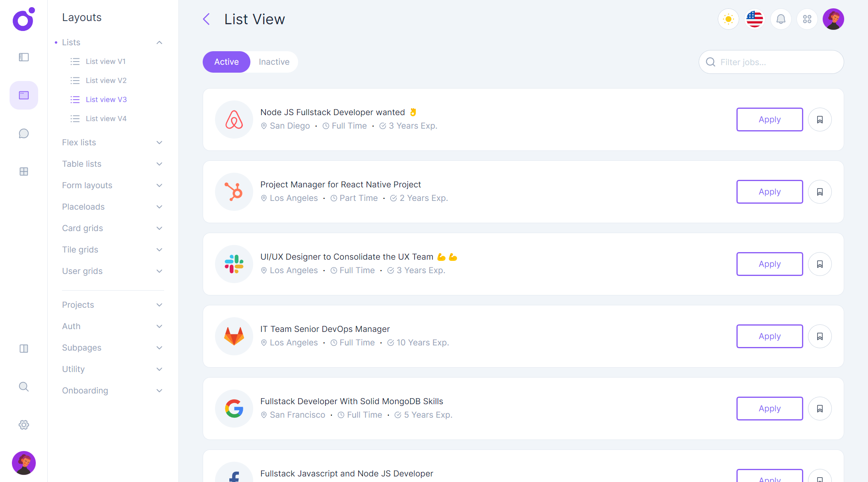Open the notifications bell
This screenshot has height=482, width=868.
[781, 19]
